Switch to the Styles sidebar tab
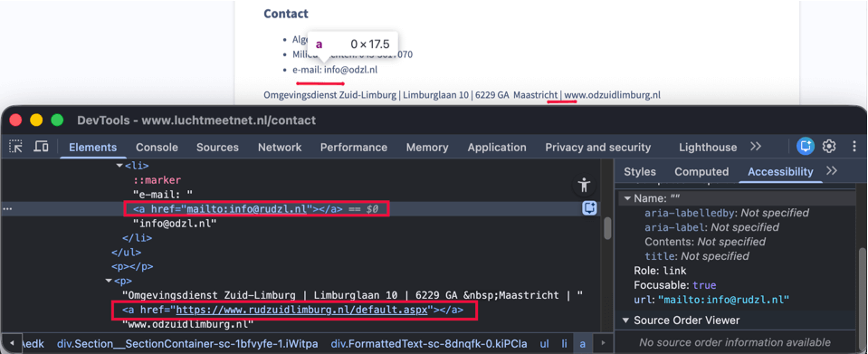868x354 pixels. click(639, 172)
